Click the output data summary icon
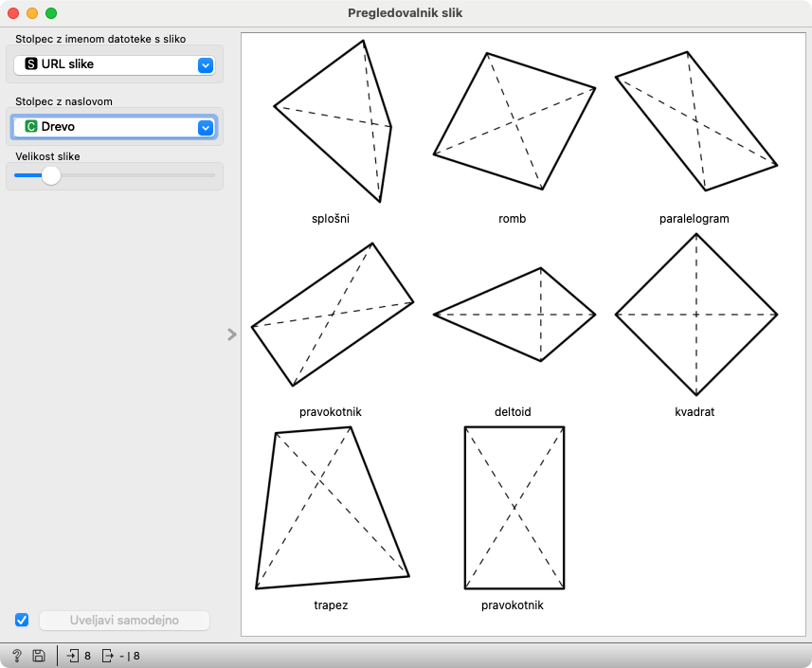Viewport: 812px width, 668px height. tap(108, 656)
